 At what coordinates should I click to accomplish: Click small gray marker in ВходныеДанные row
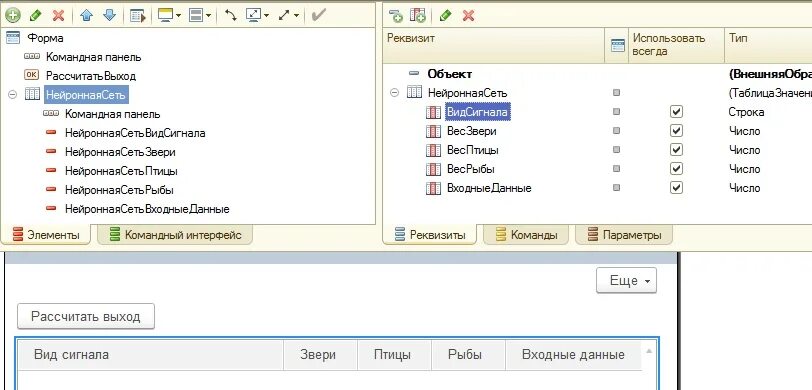coord(616,188)
